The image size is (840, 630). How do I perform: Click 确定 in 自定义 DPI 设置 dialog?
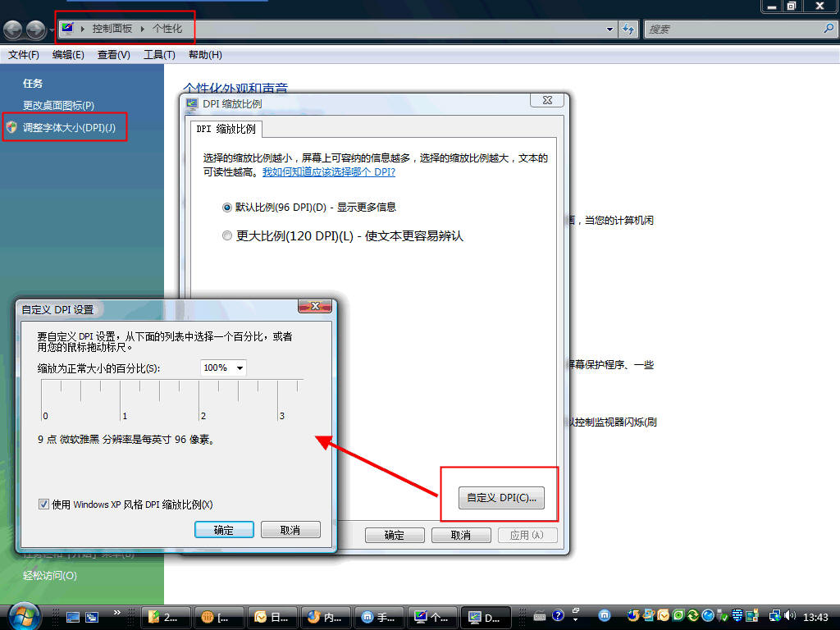pyautogui.click(x=224, y=530)
